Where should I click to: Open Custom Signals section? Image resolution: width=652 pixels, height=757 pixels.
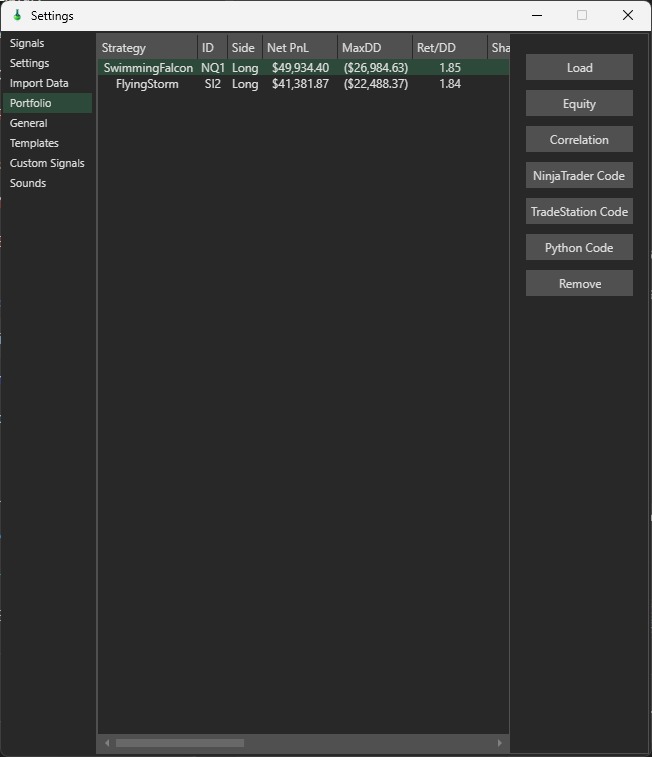[x=47, y=163]
